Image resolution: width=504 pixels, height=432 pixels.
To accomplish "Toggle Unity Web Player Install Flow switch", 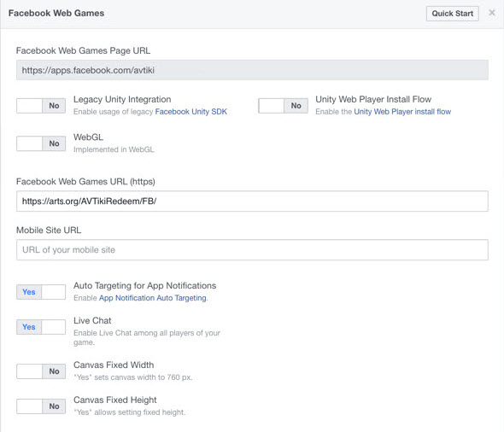I will click(283, 106).
